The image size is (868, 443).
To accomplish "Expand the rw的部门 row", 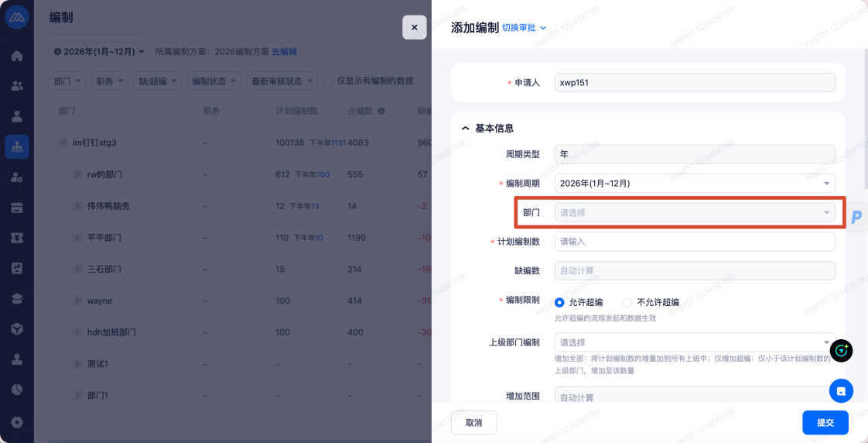I will (77, 175).
